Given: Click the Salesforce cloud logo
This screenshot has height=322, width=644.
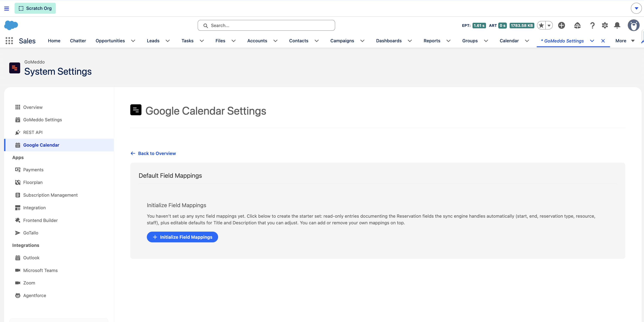Looking at the screenshot, I should point(11,25).
